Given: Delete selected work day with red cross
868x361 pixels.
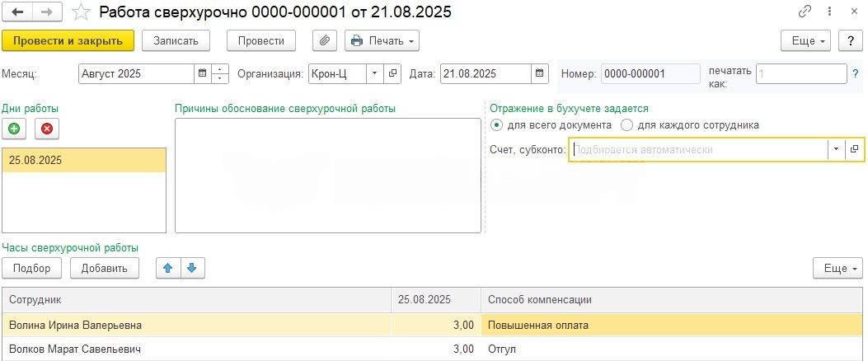Looking at the screenshot, I should [x=46, y=129].
